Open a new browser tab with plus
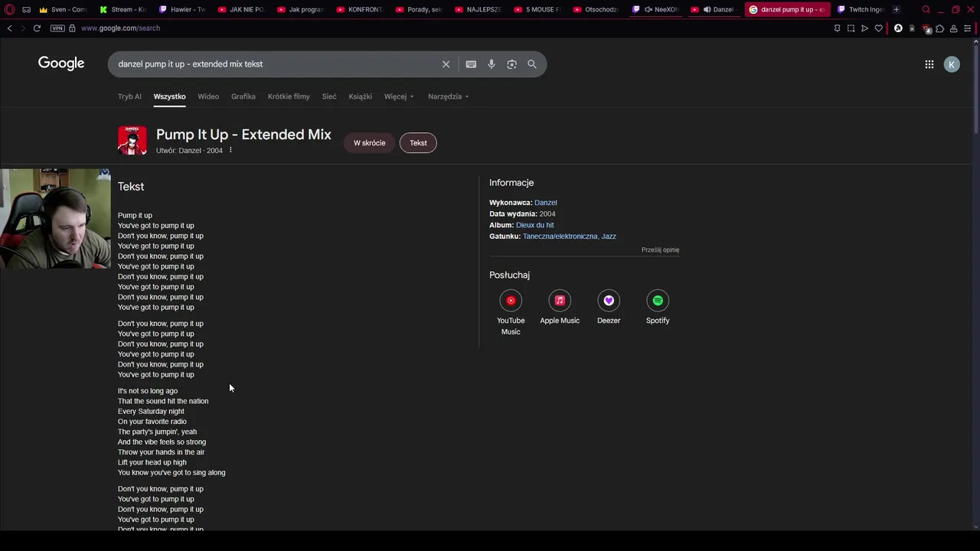980x551 pixels. [x=897, y=10]
